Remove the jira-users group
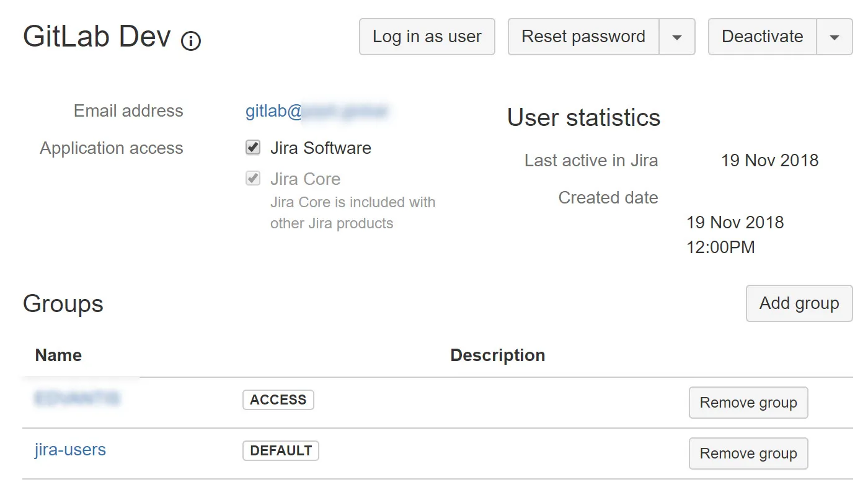Screen dimensions: 868x487 tap(748, 453)
